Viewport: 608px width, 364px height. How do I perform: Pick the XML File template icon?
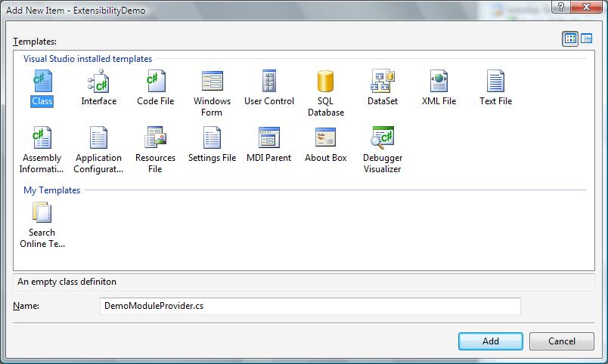tap(439, 81)
